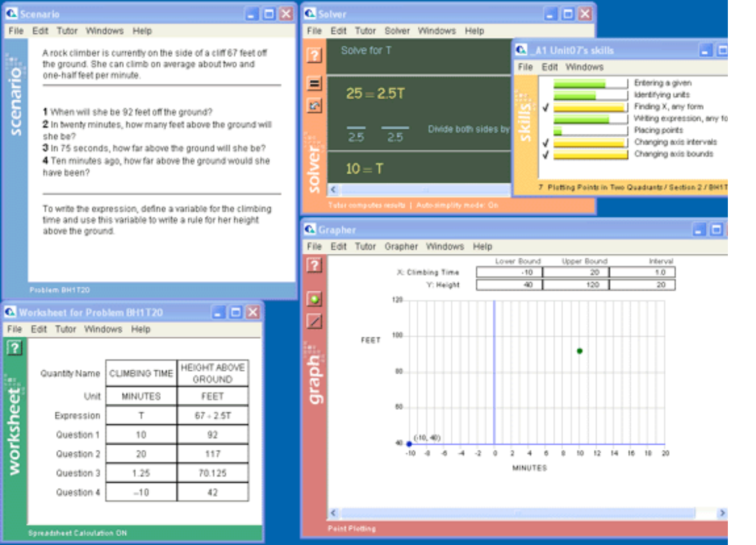Click the 'Entering a given' skill progress bar
Viewport: 756px width, 545px height.
point(591,84)
